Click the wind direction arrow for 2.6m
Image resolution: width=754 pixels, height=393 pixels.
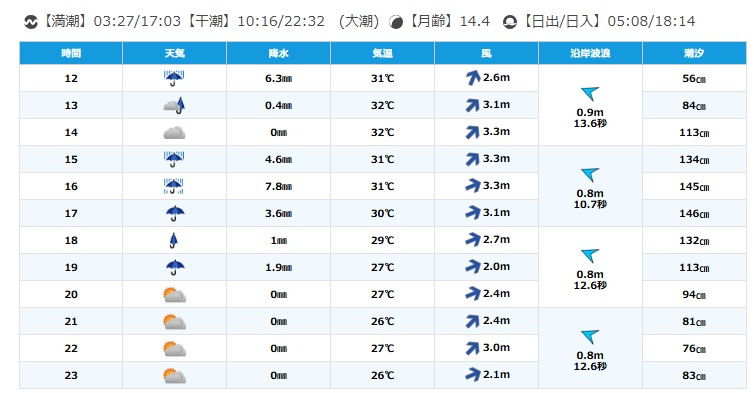click(x=473, y=78)
